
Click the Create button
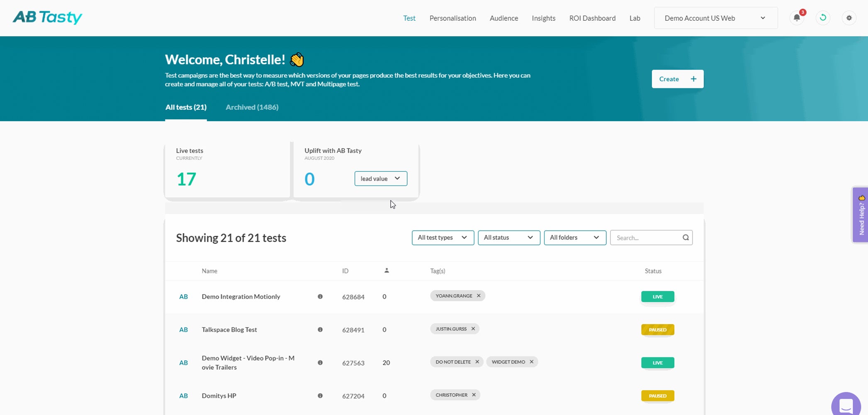[x=678, y=79]
